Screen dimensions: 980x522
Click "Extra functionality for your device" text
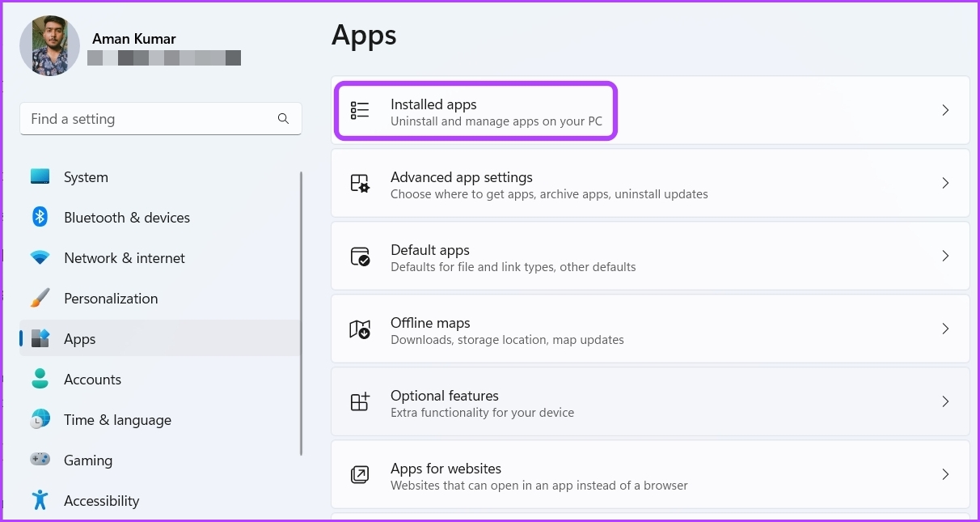coord(482,413)
